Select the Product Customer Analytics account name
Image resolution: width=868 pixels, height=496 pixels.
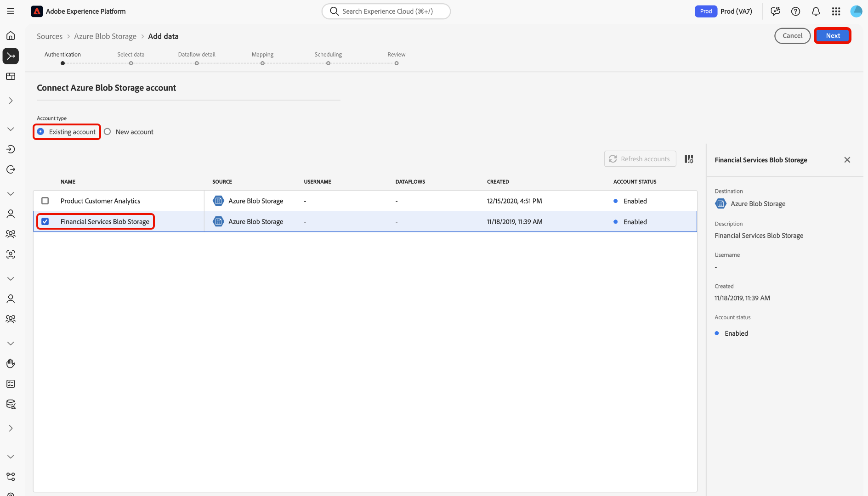tap(101, 201)
